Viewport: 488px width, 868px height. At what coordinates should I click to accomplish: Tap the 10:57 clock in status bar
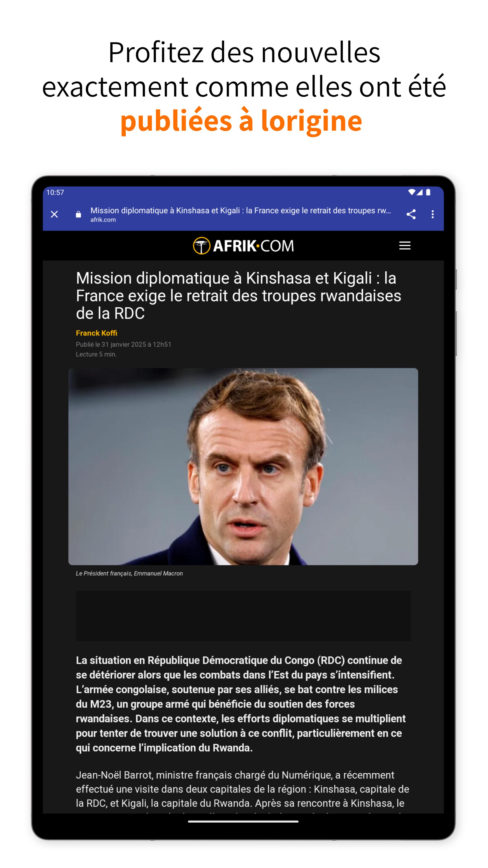[x=55, y=192]
